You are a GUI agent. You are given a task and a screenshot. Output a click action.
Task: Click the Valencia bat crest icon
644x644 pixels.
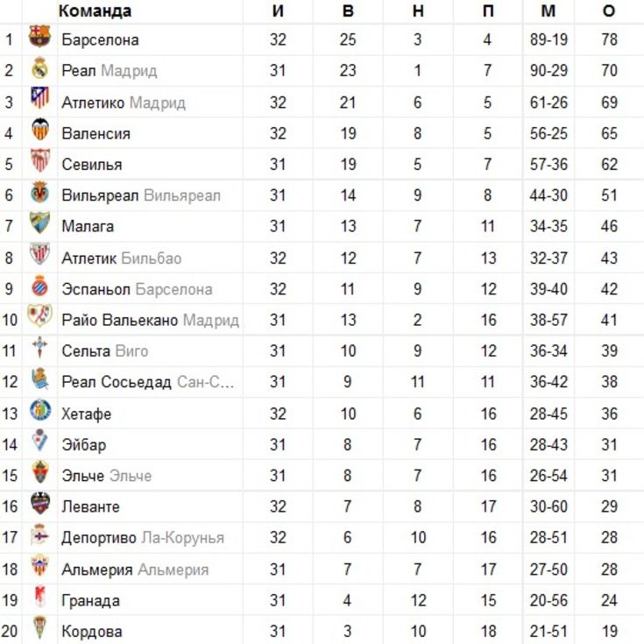[x=39, y=129]
